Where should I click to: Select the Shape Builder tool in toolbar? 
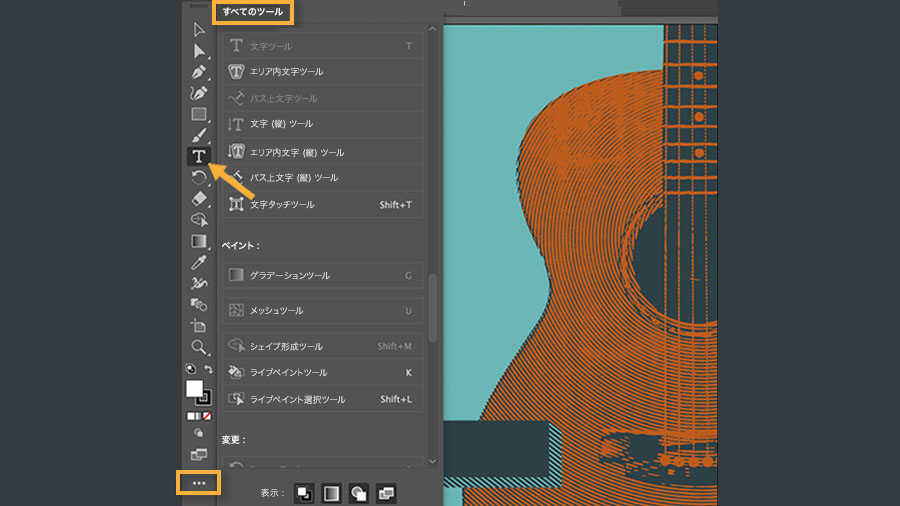[199, 220]
